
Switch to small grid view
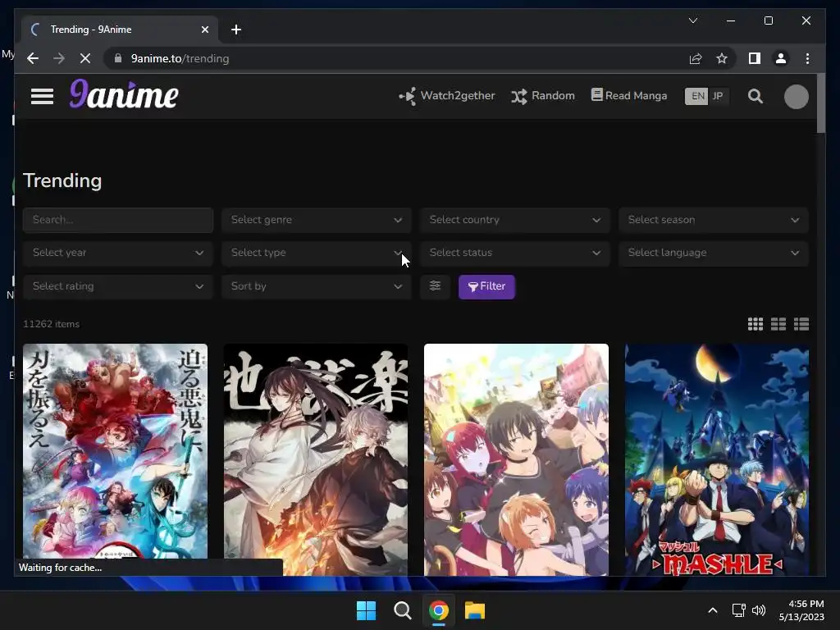pos(756,324)
